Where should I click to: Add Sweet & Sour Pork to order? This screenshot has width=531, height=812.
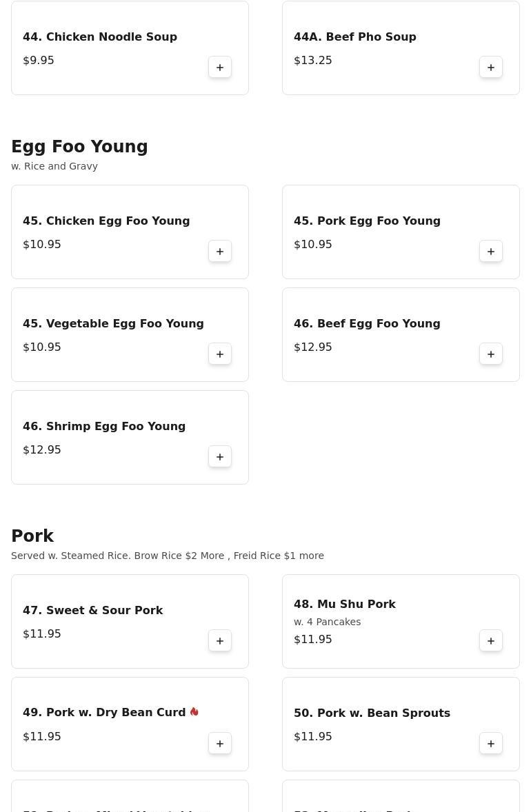[x=220, y=641]
